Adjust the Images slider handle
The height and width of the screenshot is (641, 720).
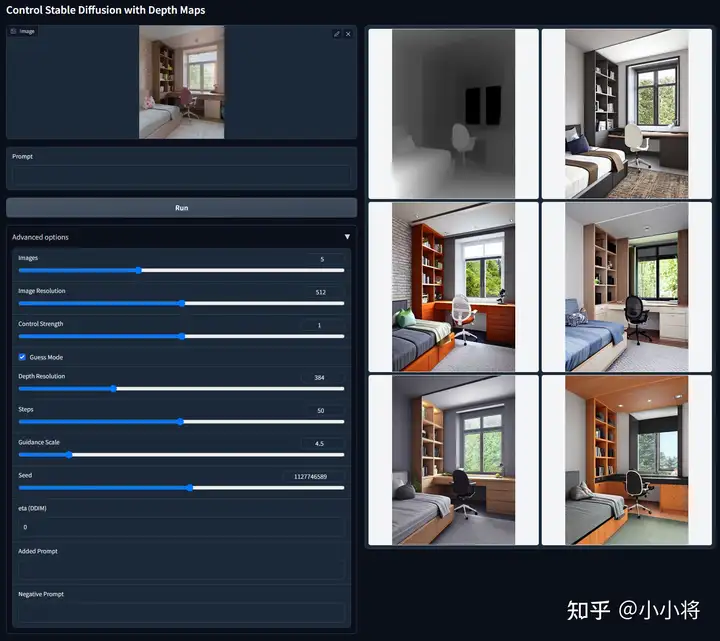tap(139, 270)
